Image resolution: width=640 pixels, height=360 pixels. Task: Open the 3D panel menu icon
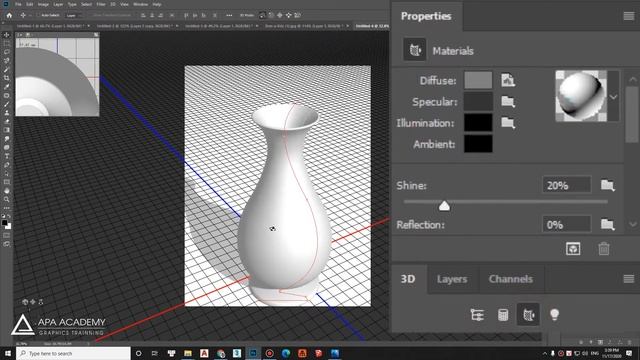pyautogui.click(x=629, y=279)
